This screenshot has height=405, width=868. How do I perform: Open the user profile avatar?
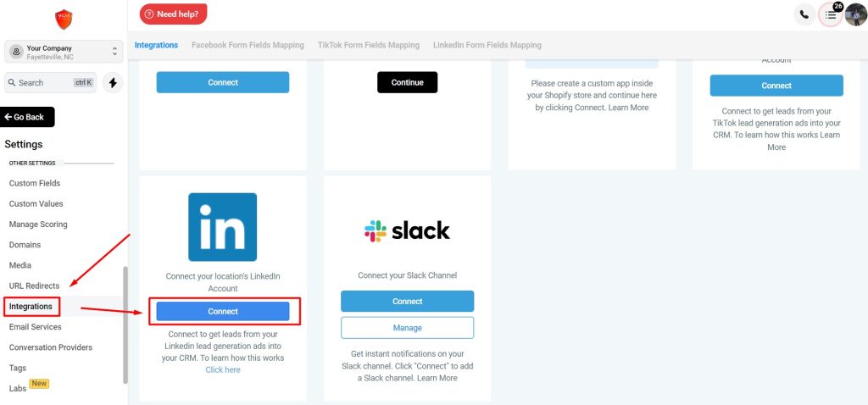click(856, 14)
